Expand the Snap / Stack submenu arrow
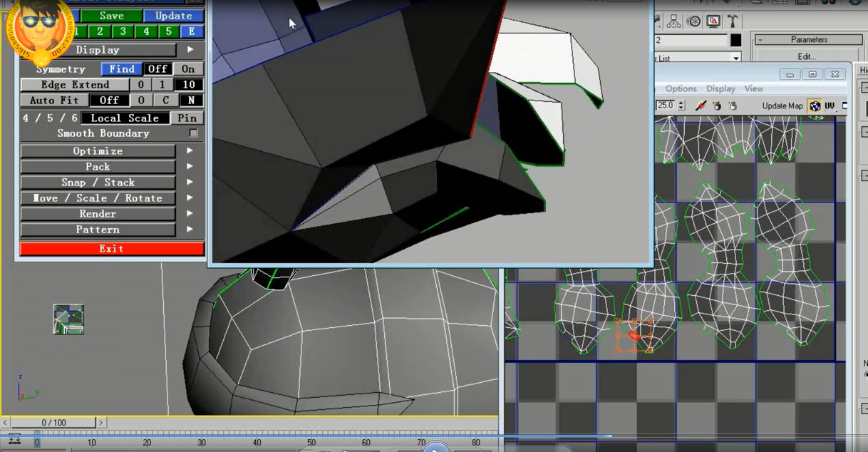 pyautogui.click(x=190, y=183)
